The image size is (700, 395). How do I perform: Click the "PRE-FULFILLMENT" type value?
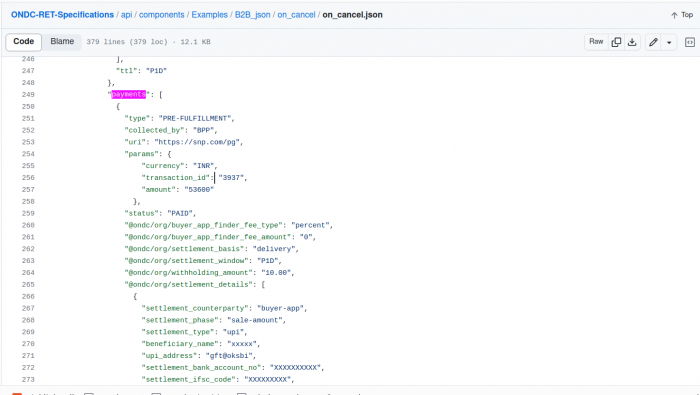pyautogui.click(x=195, y=118)
